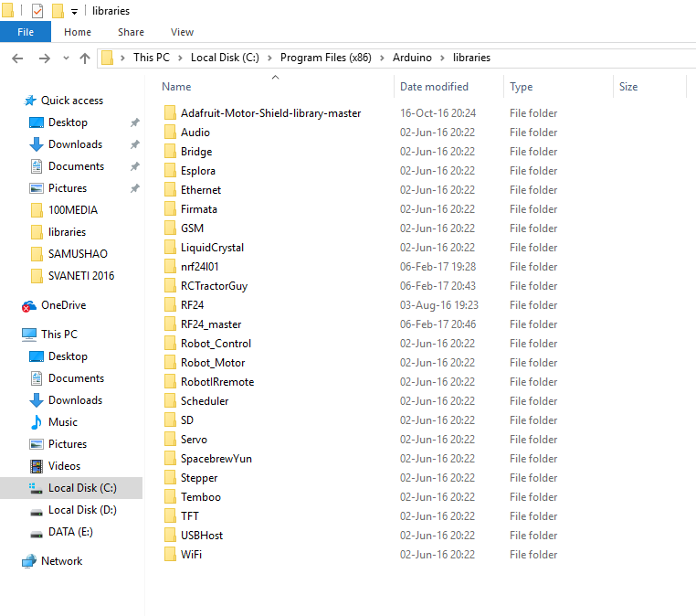Click the RCTractorGuy folder icon

(170, 285)
